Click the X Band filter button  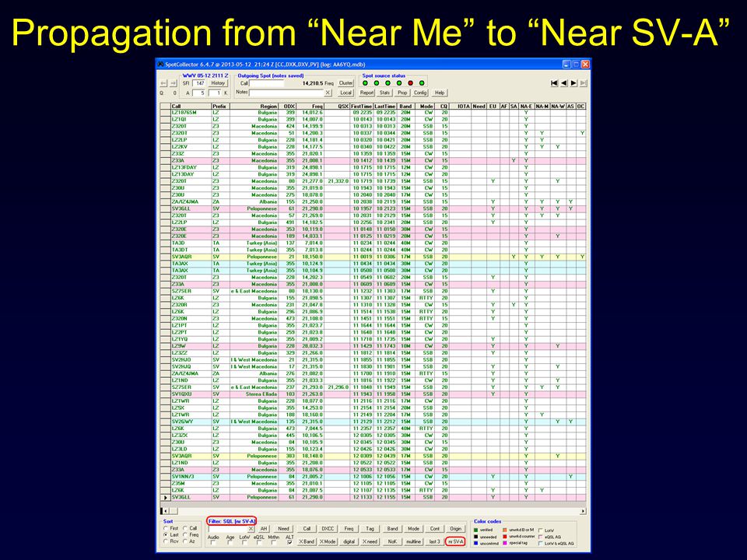point(307,541)
